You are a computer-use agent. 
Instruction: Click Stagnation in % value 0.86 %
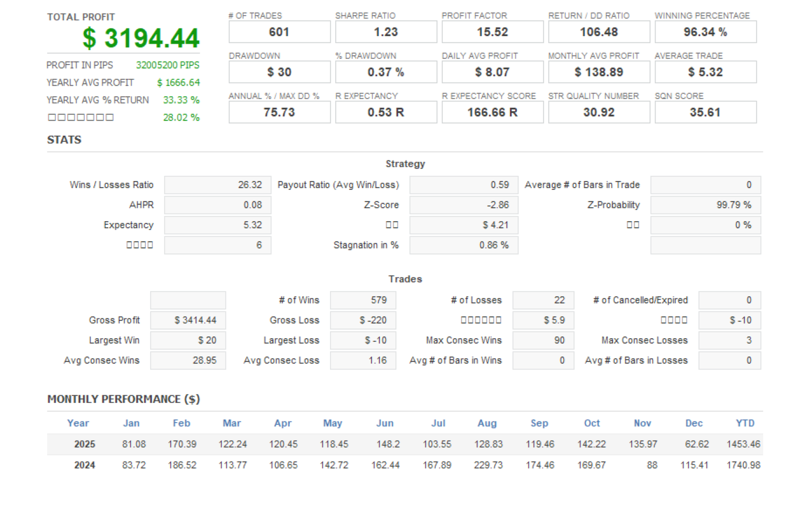(464, 245)
